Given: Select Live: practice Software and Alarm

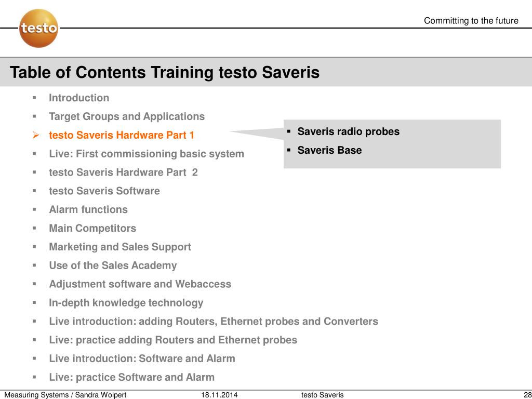Looking at the screenshot, I should coord(131,377).
